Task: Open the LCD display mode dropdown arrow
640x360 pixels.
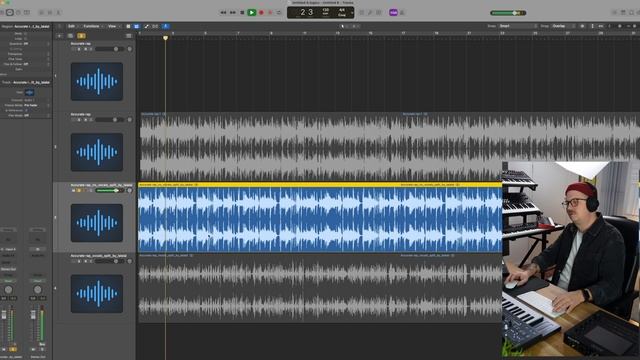Action: click(x=352, y=13)
